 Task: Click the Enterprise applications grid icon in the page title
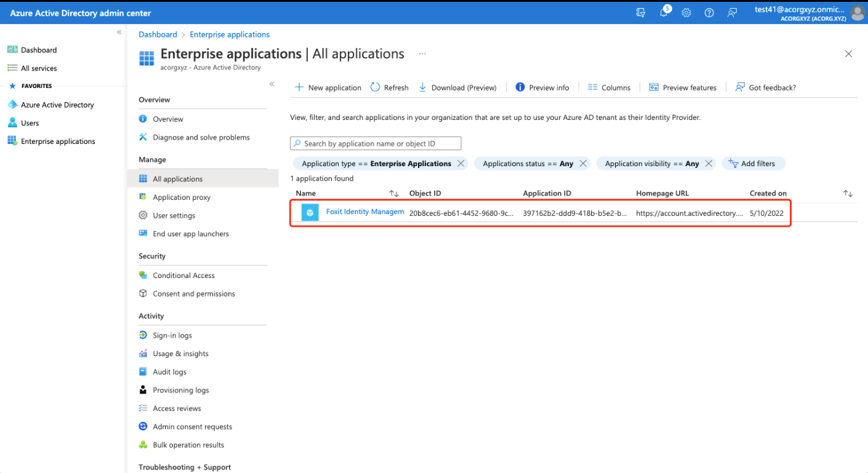click(x=147, y=58)
